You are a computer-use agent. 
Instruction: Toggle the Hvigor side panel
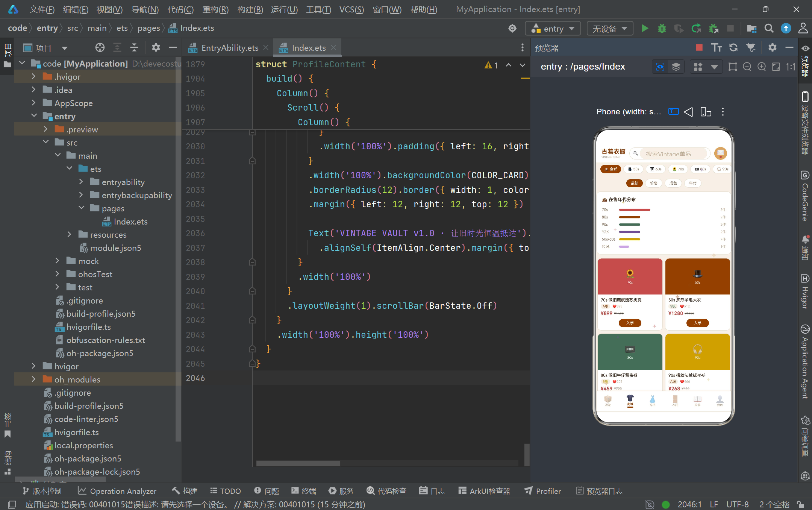coord(805,291)
